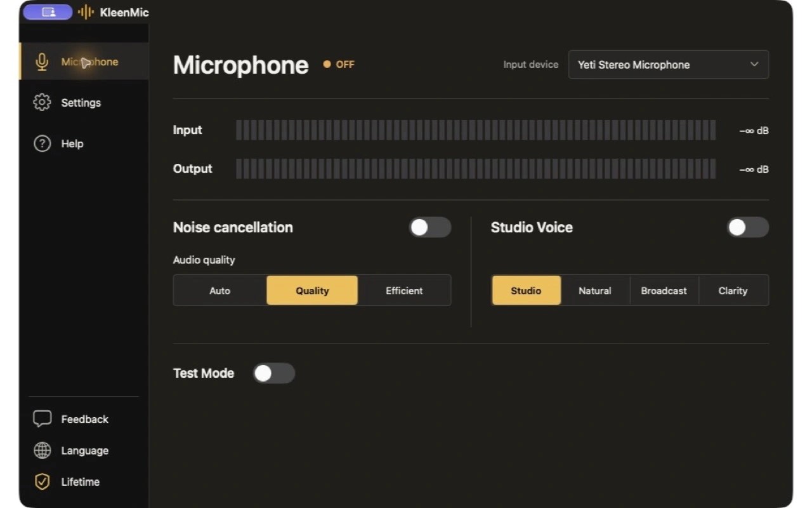
Task: Select Quality audio quality option
Action: (312, 290)
